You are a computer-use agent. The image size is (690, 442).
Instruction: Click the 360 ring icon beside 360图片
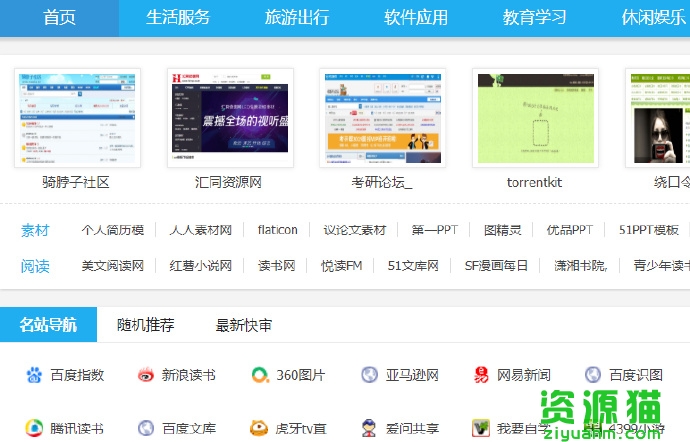[x=260, y=375]
